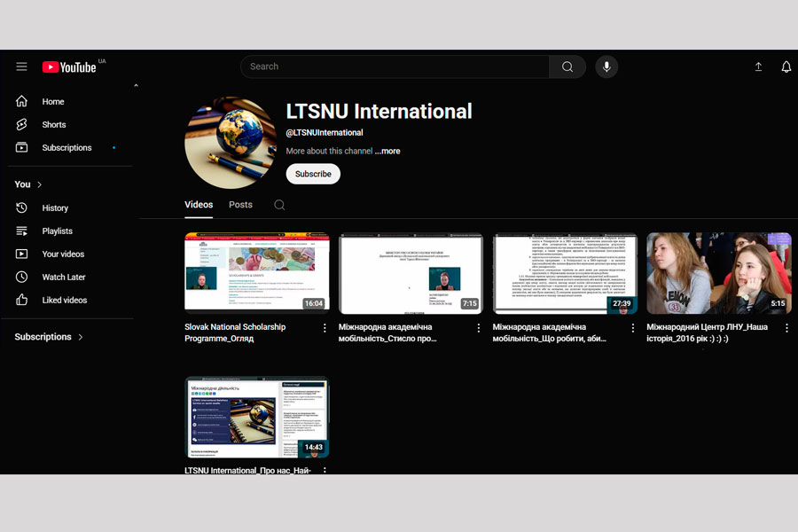Screen dimensions: 798x532
Task: Open Subscriptions in sidebar
Action: 66,147
